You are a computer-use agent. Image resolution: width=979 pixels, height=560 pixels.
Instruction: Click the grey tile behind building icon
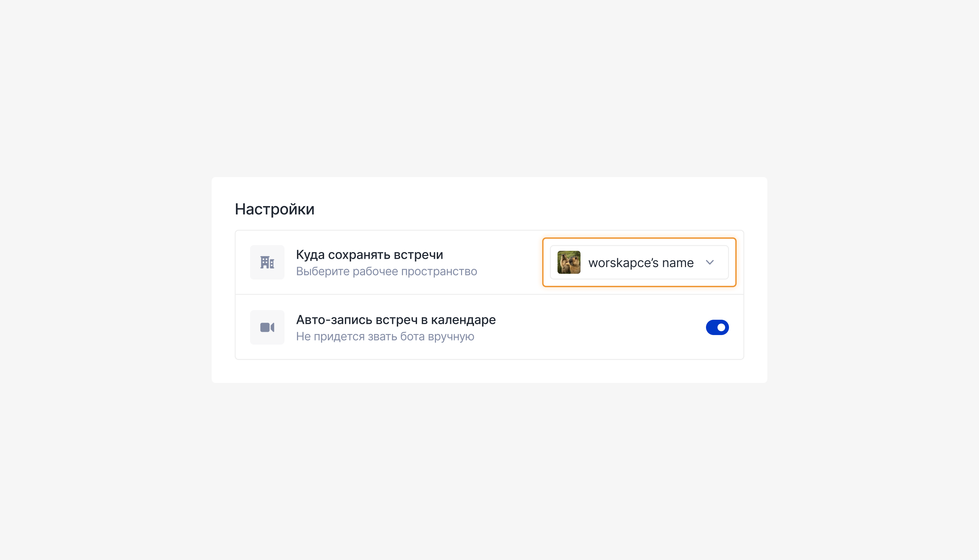pos(267,262)
